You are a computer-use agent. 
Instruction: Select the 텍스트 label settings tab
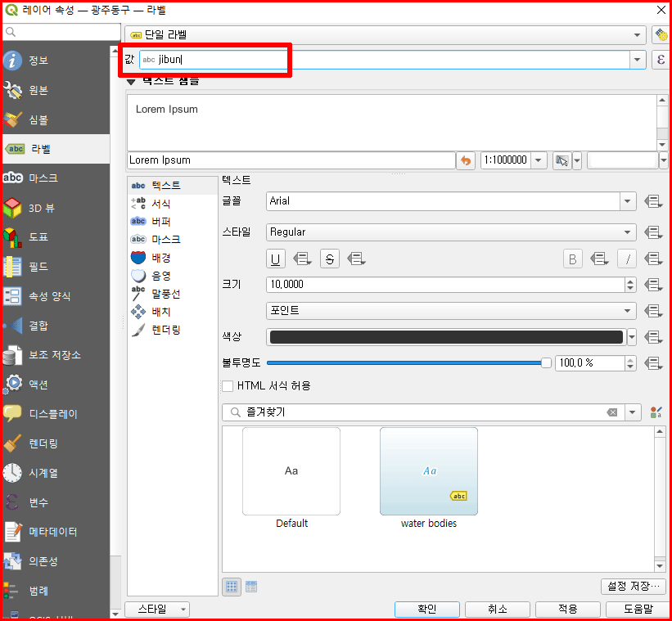click(172, 186)
